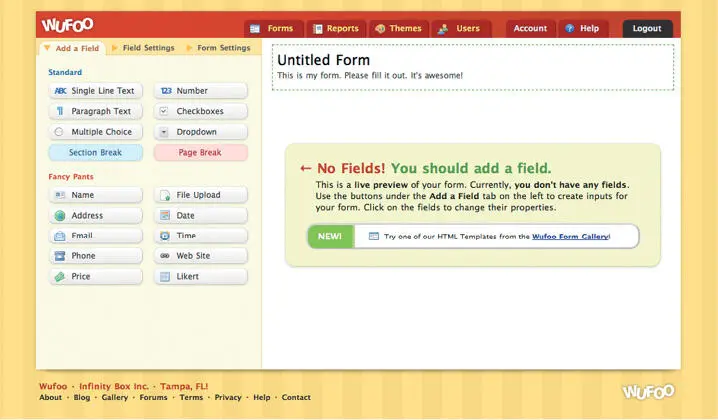This screenshot has width=718, height=420.
Task: Click the Reports notebook icon
Action: pos(317,29)
